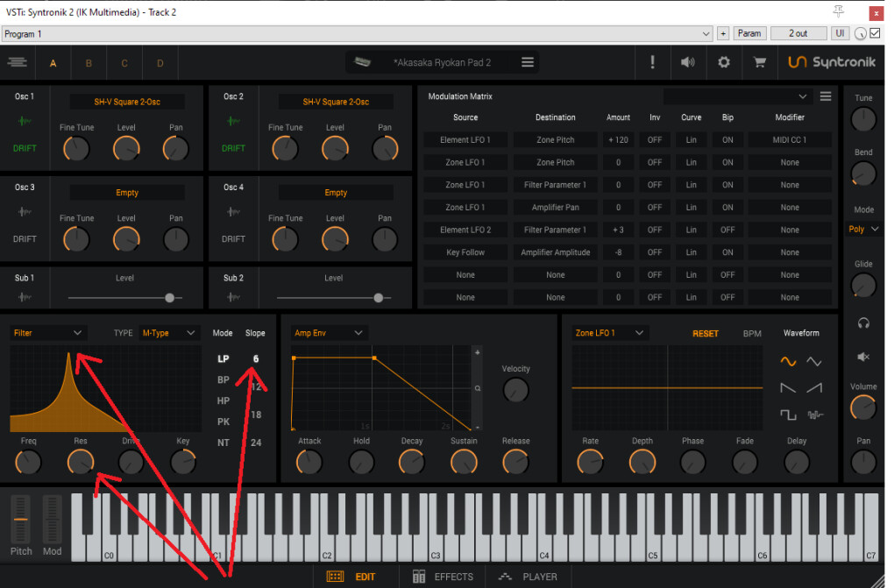Click the mute speaker icon above Volume
This screenshot has height=588, width=894.
(863, 357)
